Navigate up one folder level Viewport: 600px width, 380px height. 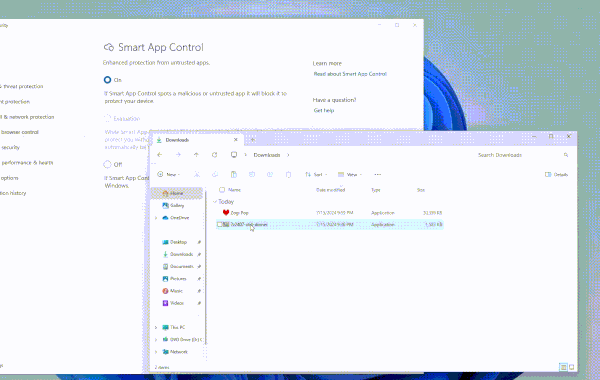[196, 155]
